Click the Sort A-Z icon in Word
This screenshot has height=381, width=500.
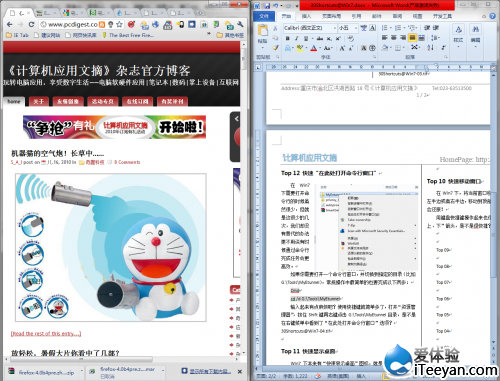[x=430, y=48]
